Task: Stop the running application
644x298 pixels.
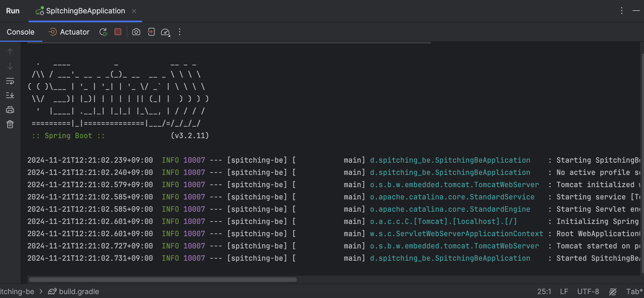Action: 118,32
